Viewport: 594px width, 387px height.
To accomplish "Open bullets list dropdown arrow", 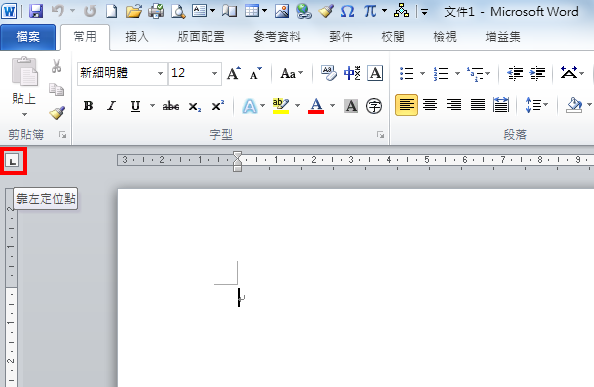I will click(x=422, y=73).
